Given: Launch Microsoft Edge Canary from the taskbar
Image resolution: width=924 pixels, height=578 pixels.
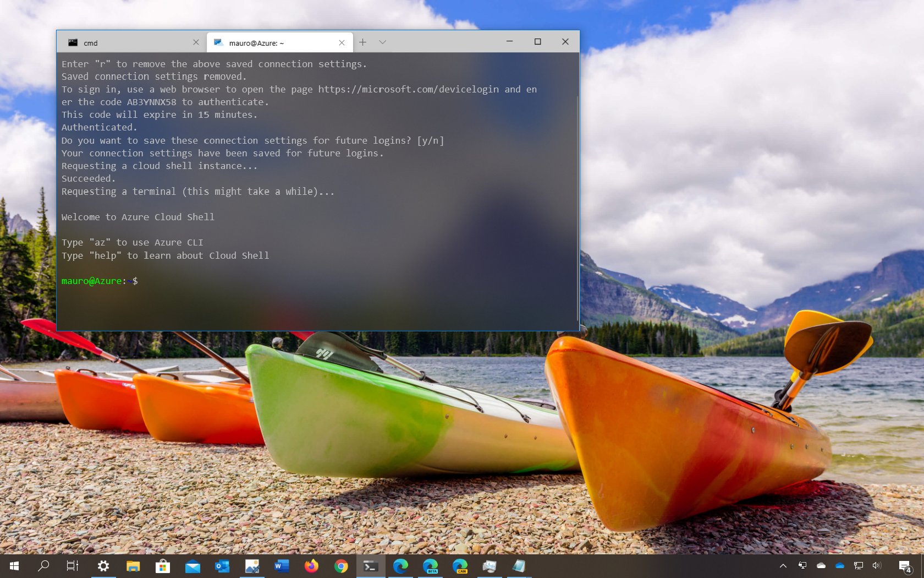Looking at the screenshot, I should [x=460, y=566].
